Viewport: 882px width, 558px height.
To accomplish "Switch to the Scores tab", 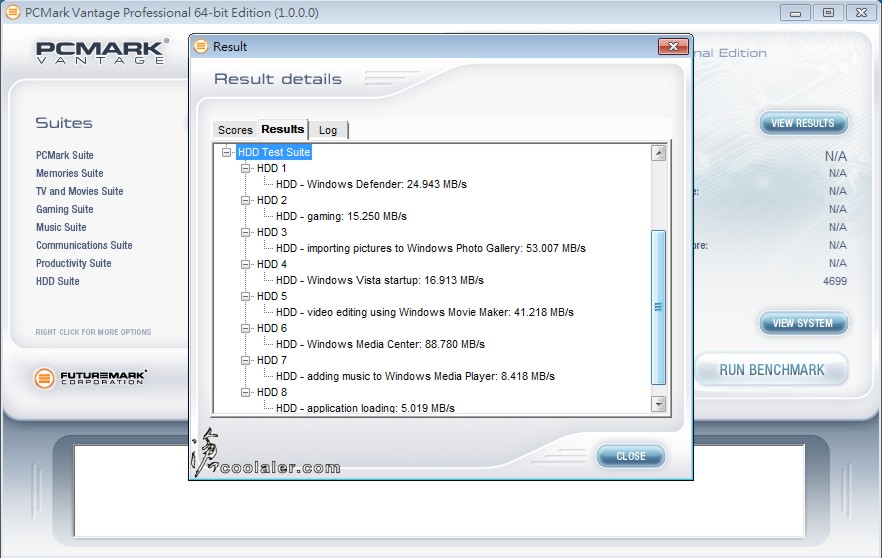I will (x=235, y=130).
